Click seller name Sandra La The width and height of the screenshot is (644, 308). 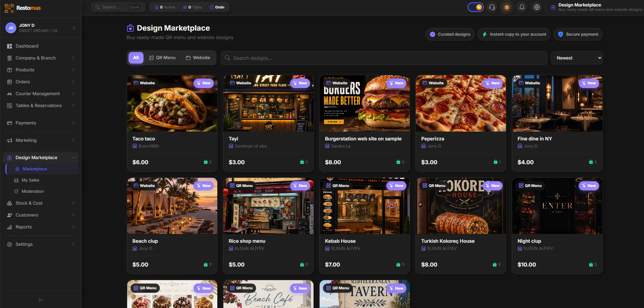click(x=341, y=146)
